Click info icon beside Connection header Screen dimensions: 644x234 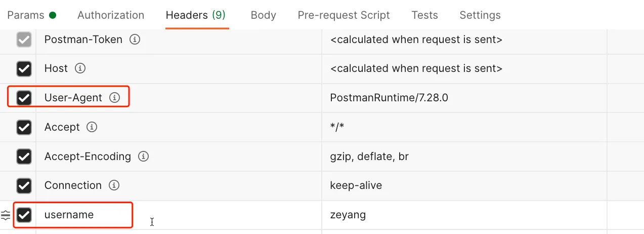pos(114,185)
